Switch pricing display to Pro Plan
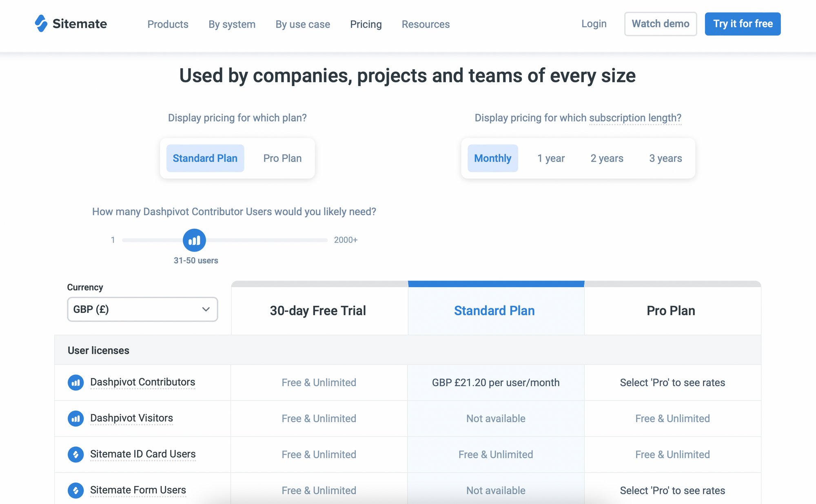The width and height of the screenshot is (816, 504). (x=282, y=158)
